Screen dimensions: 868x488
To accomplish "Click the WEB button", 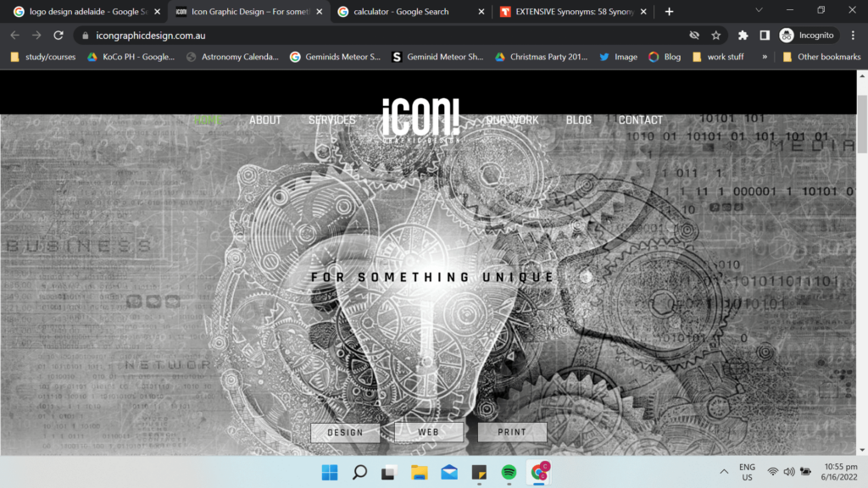I will (429, 432).
